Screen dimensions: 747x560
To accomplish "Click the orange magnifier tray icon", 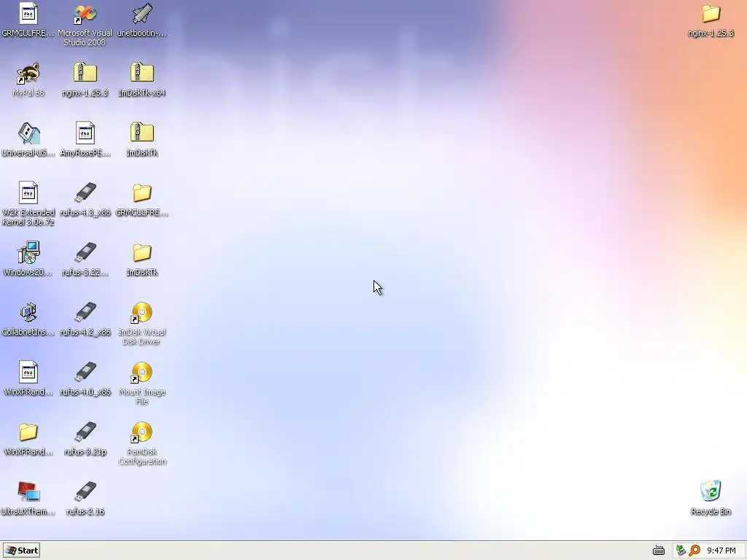I will [694, 551].
